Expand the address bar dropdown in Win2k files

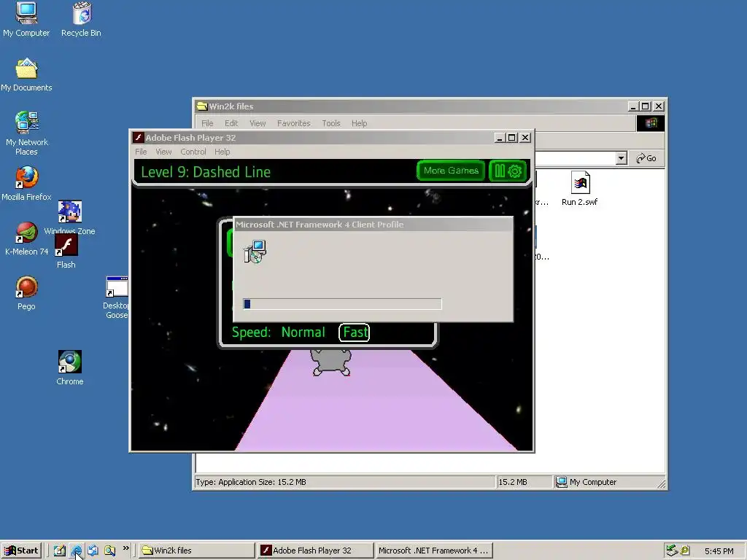[621, 158]
